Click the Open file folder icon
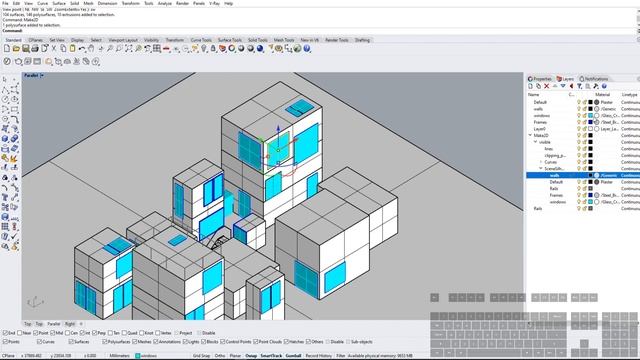This screenshot has width=640, height=360. [16, 49]
